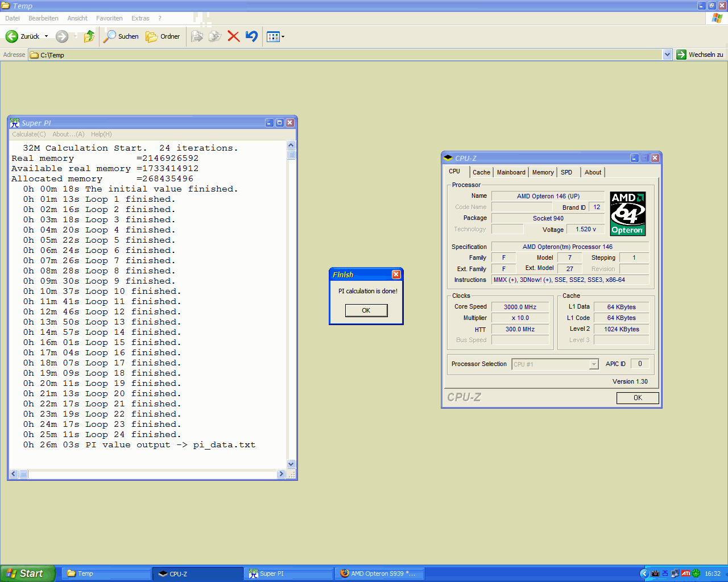Click the Socket 940 package value

[548, 218]
